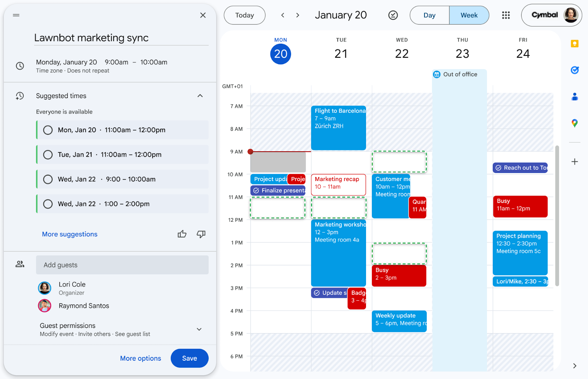Toggle completed tasks icon next to January 20

(x=393, y=15)
